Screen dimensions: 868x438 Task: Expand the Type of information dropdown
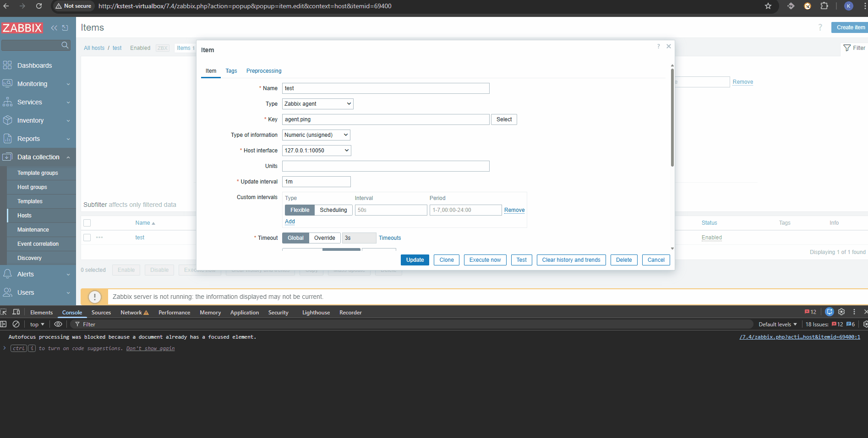[x=316, y=135]
